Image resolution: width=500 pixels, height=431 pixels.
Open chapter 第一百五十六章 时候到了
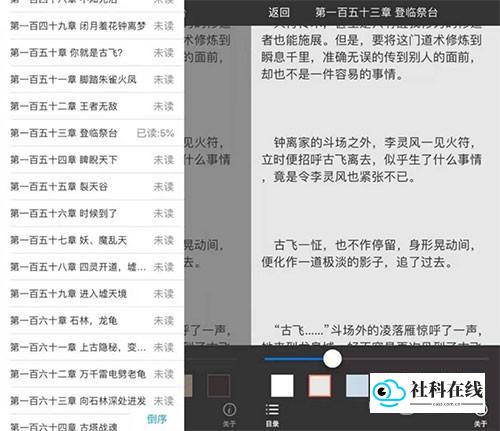[x=92, y=213]
